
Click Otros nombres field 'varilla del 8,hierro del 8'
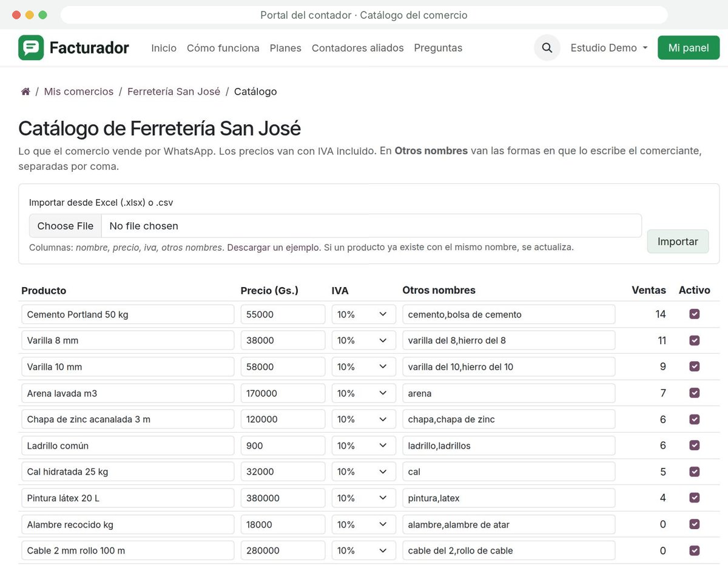coord(508,340)
